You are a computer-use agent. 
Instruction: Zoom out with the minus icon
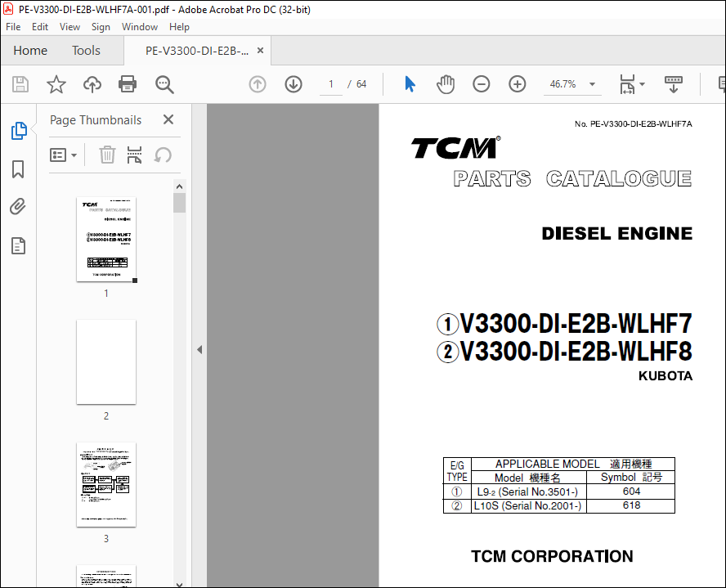481,84
